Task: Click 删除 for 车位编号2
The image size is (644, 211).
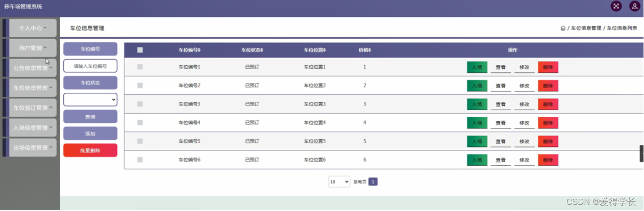Action: click(548, 86)
